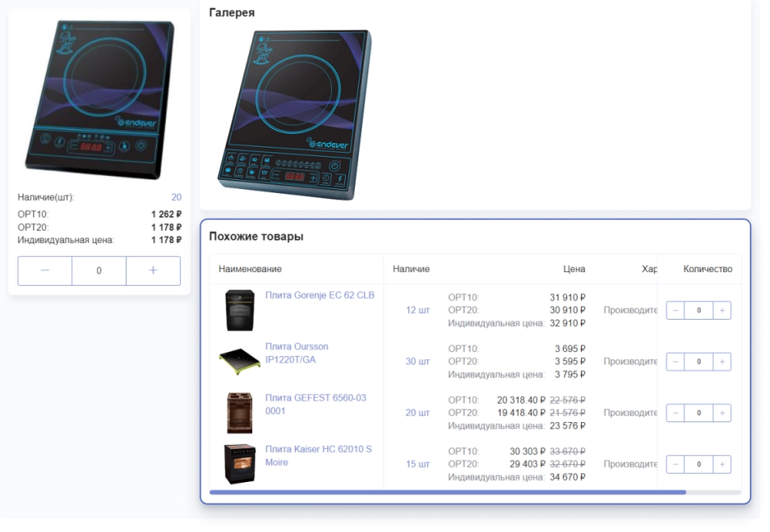Click the plus button in the Oursson row
This screenshot has width=770, height=532.
click(x=722, y=362)
